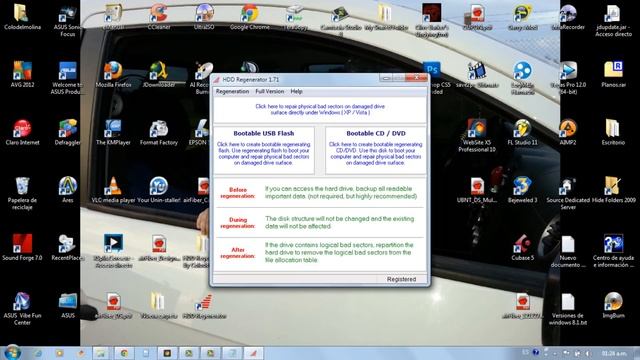Select the HDD Regenerator taskbar button
Viewport: 640px width, 360px height.
coord(253,353)
